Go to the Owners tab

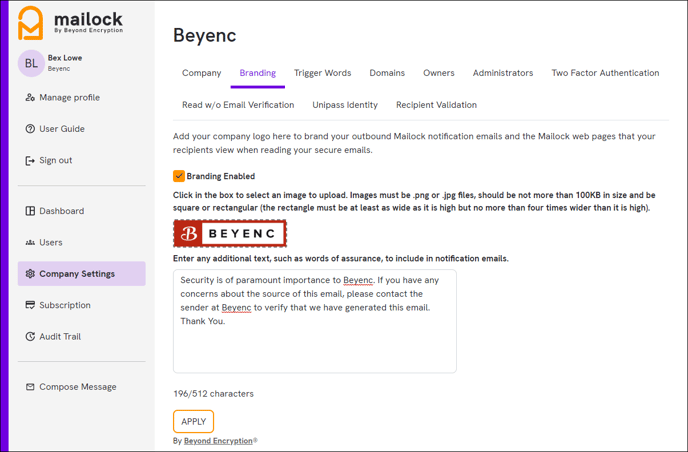(x=439, y=73)
